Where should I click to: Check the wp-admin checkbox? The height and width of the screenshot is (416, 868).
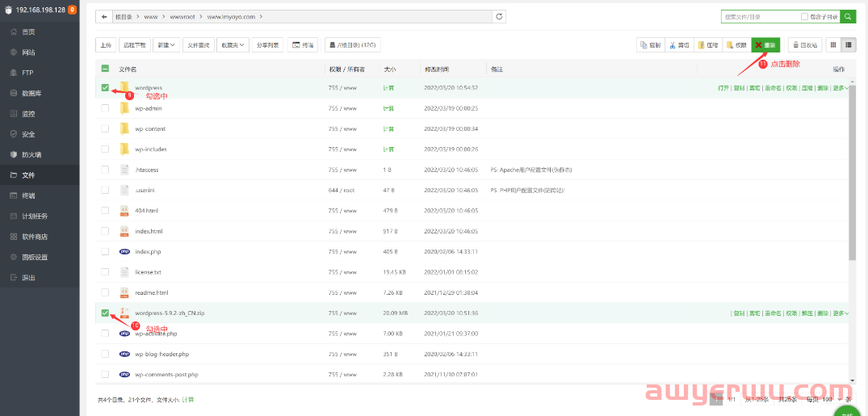105,108
